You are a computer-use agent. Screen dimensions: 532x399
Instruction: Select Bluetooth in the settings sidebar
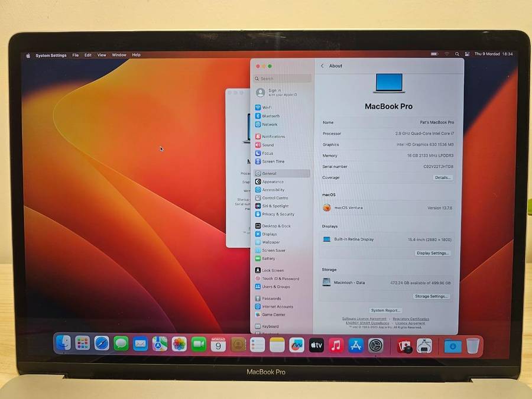tap(271, 115)
